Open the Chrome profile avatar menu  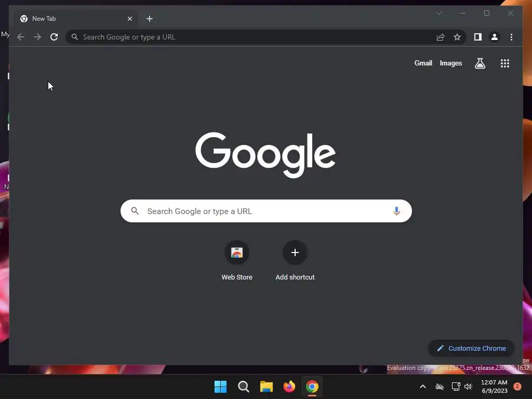pos(495,37)
